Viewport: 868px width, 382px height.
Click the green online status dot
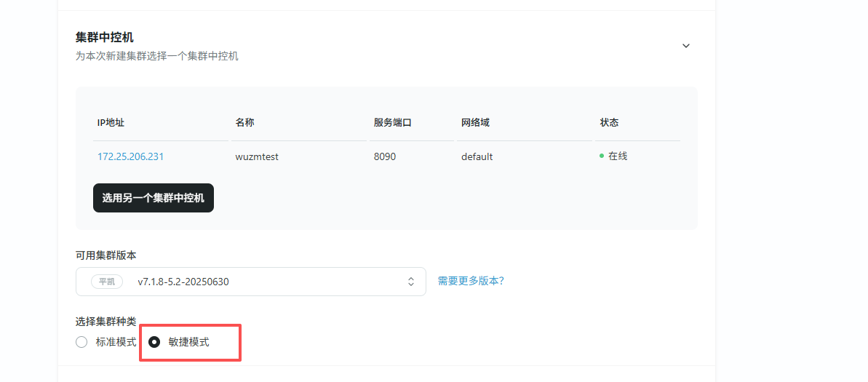[x=602, y=156]
